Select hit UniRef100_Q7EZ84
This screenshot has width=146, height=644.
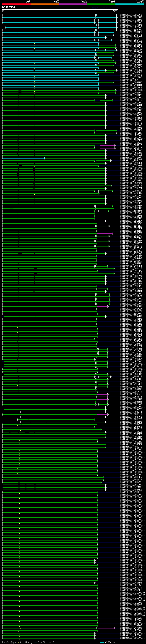[x=131, y=53]
